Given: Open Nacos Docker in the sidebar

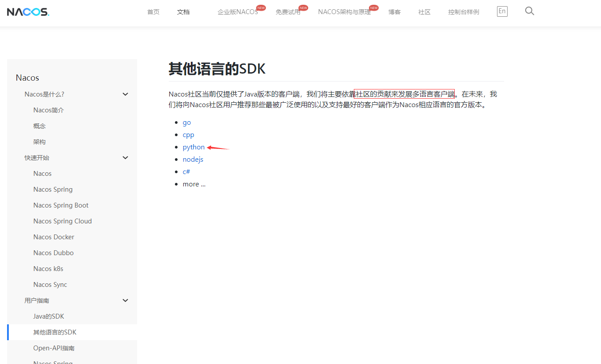Looking at the screenshot, I should pos(54,237).
